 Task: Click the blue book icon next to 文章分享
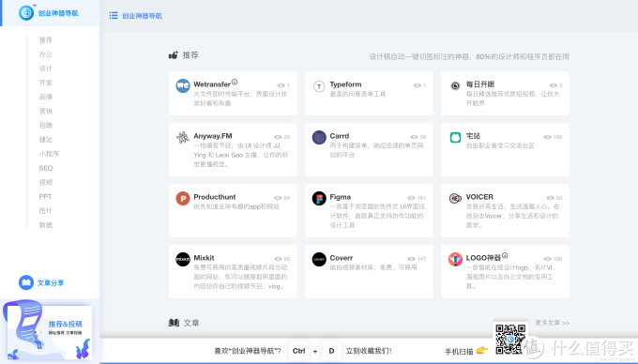point(26,282)
